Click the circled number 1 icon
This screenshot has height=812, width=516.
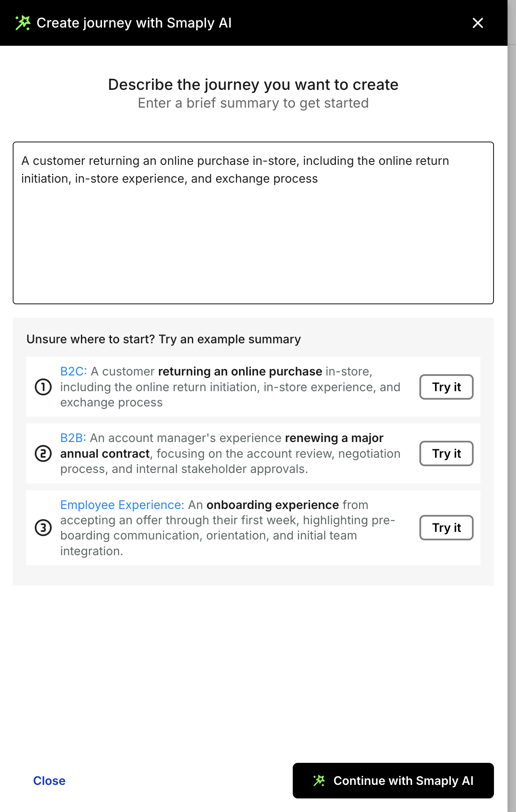click(x=43, y=387)
